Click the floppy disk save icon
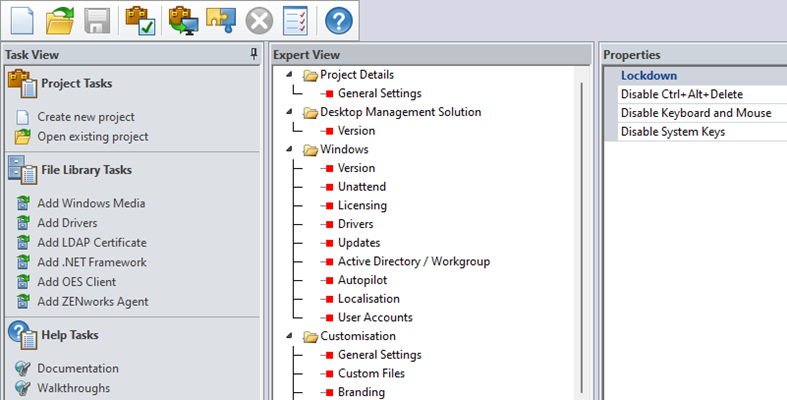 click(96, 19)
